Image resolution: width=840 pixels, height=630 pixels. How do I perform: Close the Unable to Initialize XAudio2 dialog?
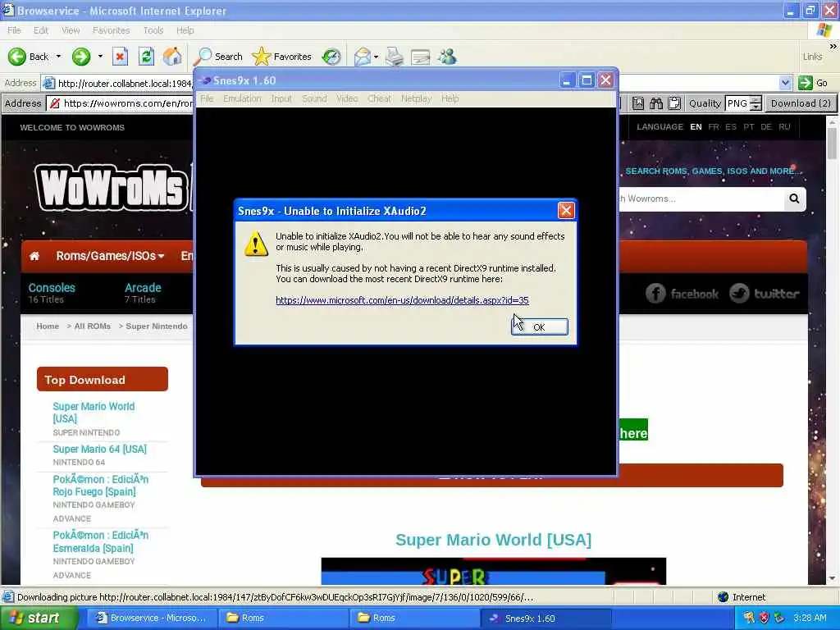pyautogui.click(x=566, y=211)
